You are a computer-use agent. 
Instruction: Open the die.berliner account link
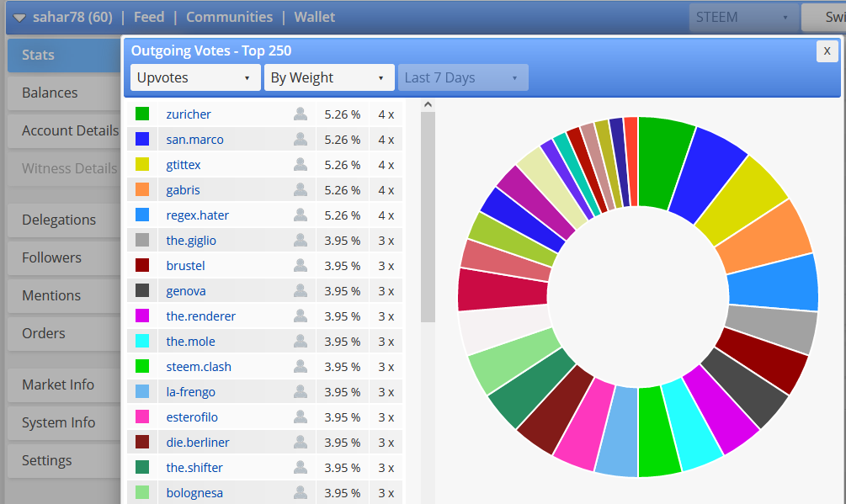[x=198, y=443]
